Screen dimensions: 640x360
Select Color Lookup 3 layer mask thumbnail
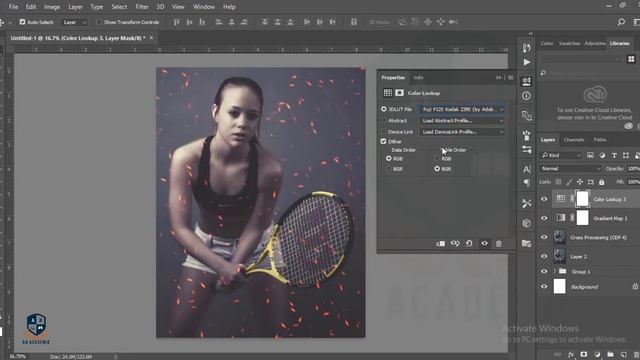coord(582,199)
